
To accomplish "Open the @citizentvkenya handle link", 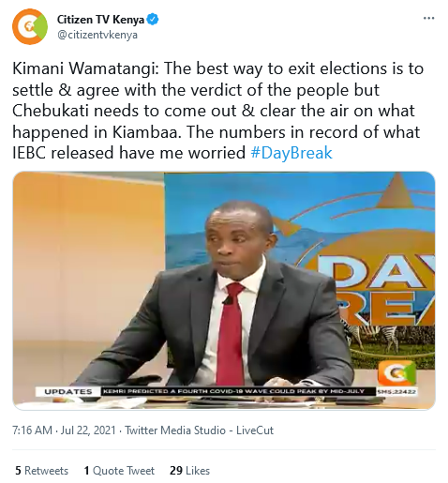I will click(97, 35).
